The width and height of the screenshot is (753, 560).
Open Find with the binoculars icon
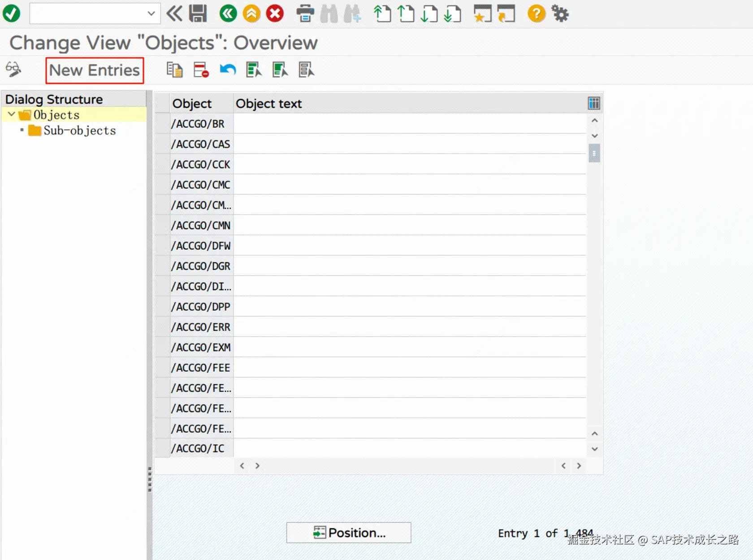(329, 13)
